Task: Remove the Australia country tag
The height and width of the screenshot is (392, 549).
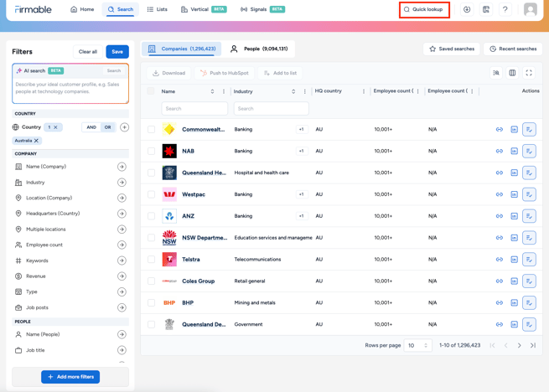Action: tap(36, 141)
